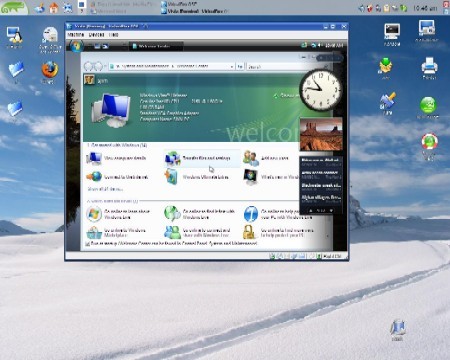Viewport: 450px width, 360px height.
Task: Click the user picture tile in Welcome Center
Action: 89,80
